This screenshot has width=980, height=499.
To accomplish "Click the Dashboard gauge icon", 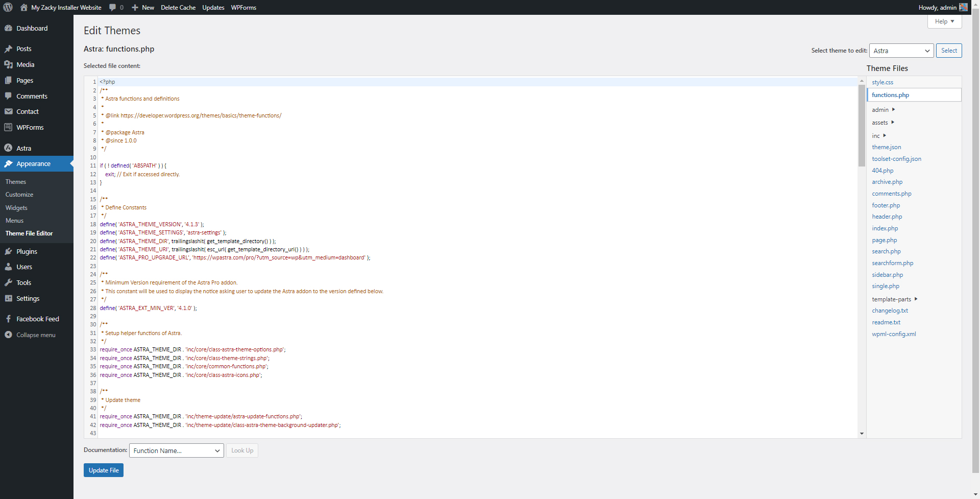I will pyautogui.click(x=8, y=28).
